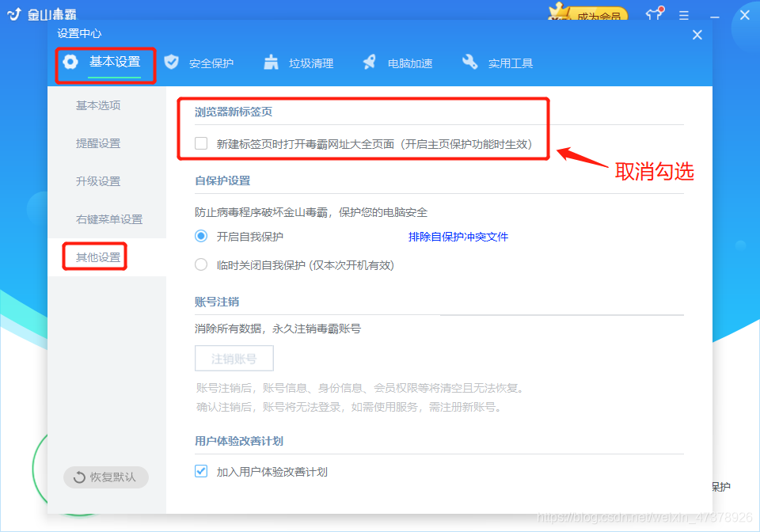The width and height of the screenshot is (760, 532).
Task: Open the hamburger main menu icon
Action: [x=684, y=16]
